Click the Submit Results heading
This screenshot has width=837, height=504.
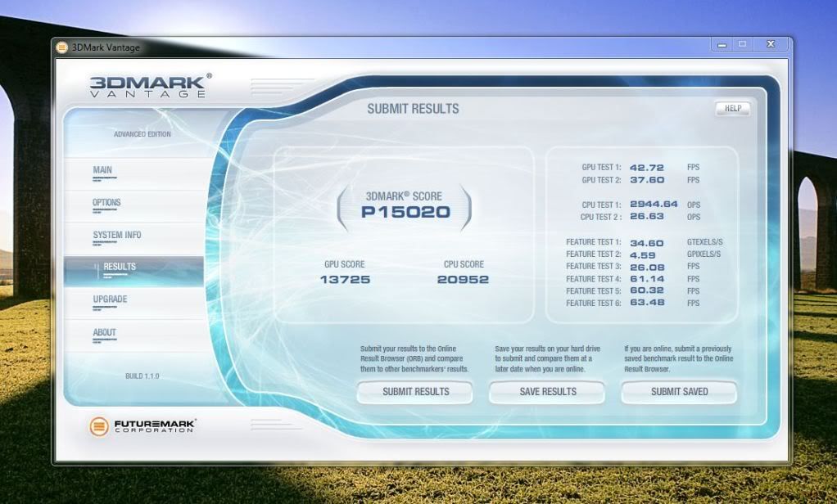pos(413,109)
